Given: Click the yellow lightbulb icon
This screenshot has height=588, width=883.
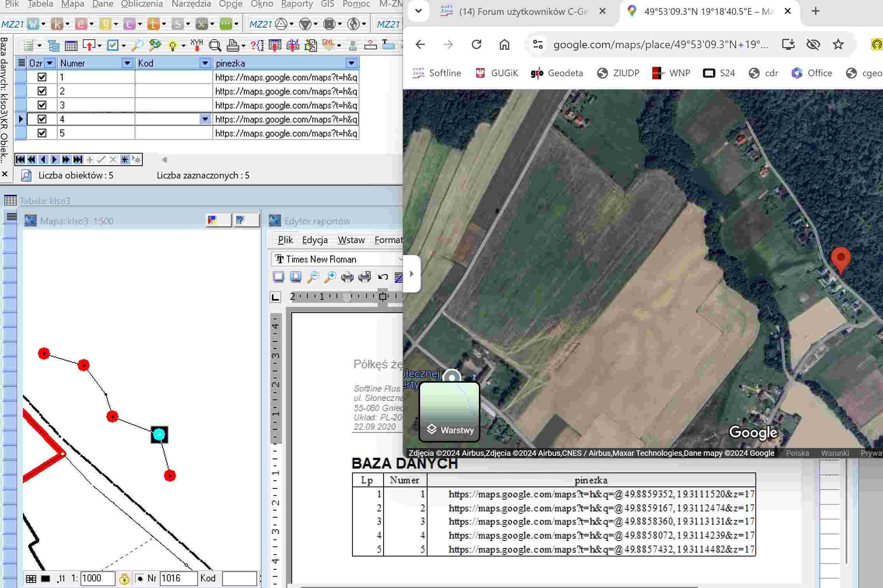Looking at the screenshot, I should coord(173,46).
